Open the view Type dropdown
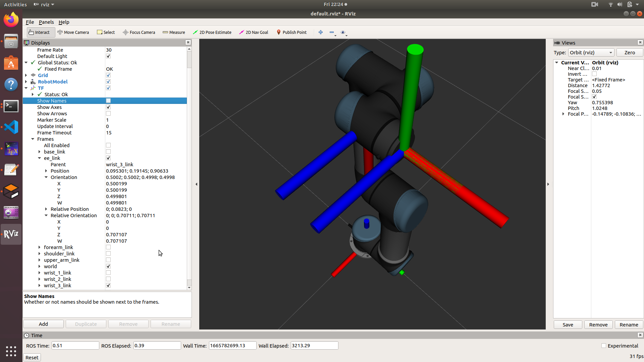 (x=591, y=53)
